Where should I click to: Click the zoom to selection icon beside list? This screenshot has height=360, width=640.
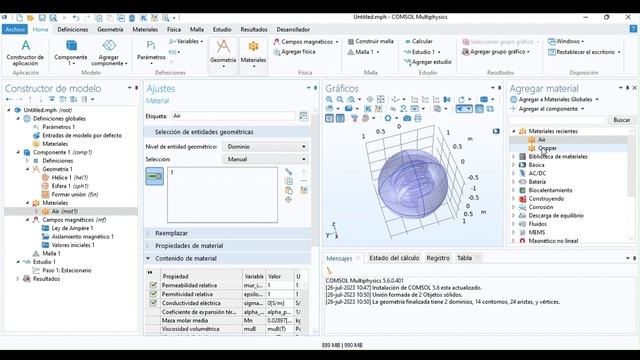coord(289,200)
